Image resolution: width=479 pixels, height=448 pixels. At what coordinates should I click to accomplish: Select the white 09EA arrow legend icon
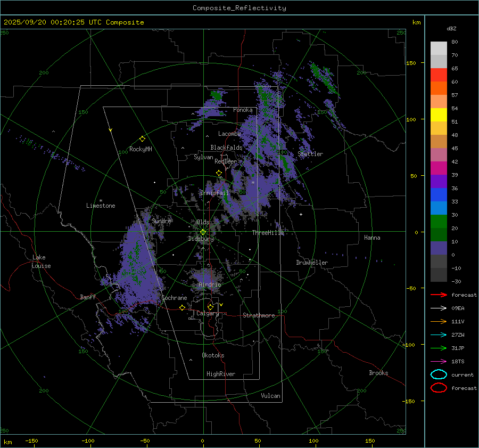click(x=439, y=308)
